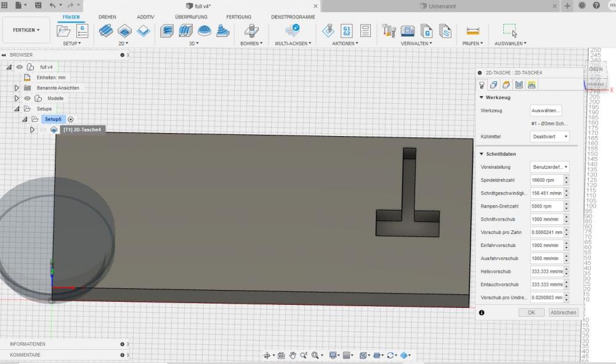Image resolution: width=616 pixels, height=364 pixels.
Task: Select the 2D face operation icon
Action: 144,31
